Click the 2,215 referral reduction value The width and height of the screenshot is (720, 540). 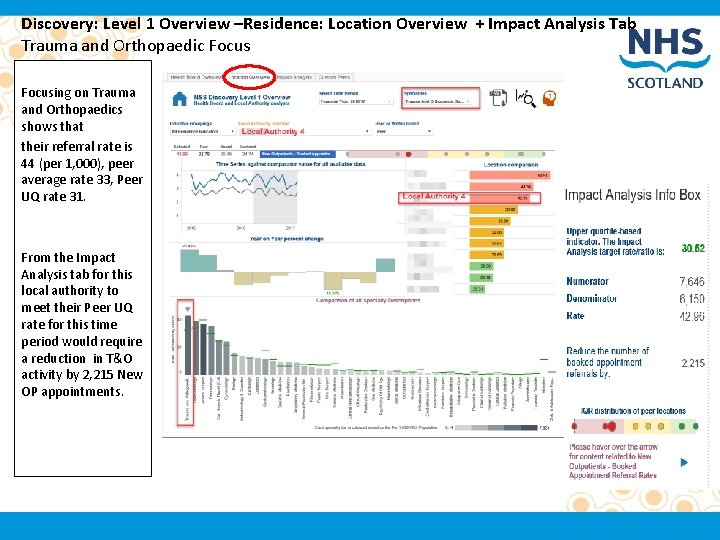[693, 363]
